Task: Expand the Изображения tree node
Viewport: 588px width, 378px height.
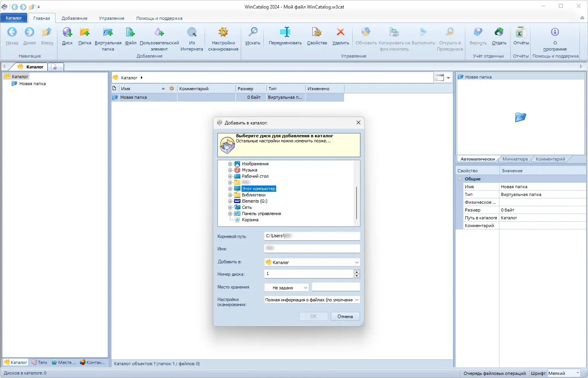Action: tap(230, 164)
